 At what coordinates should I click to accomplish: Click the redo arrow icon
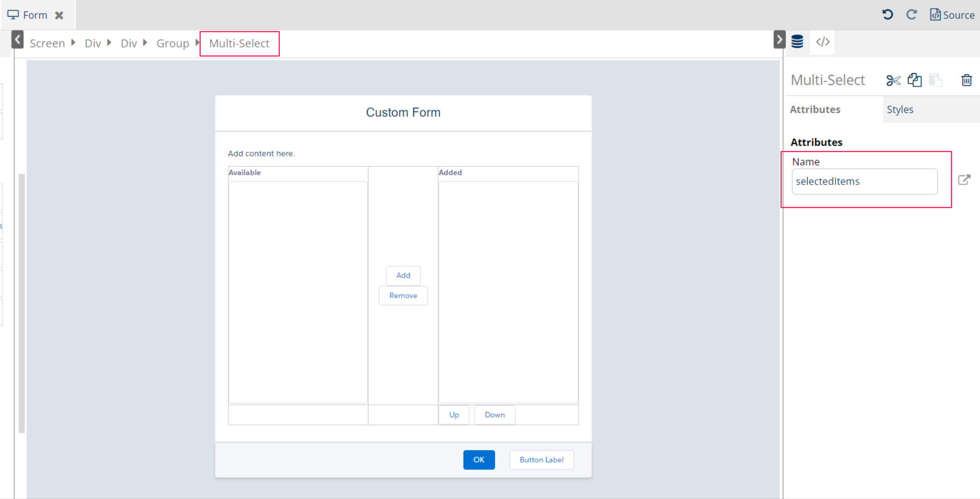(x=911, y=15)
